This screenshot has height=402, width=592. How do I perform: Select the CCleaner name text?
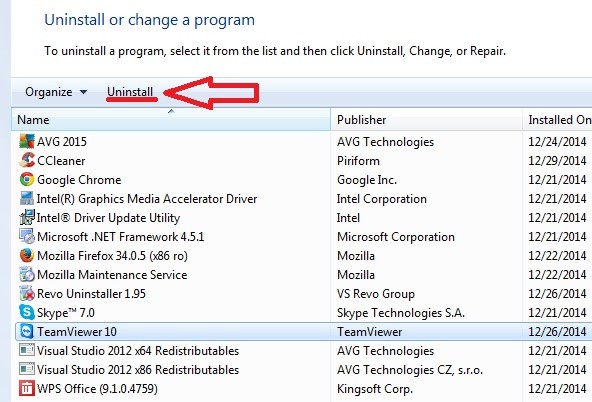(61, 161)
